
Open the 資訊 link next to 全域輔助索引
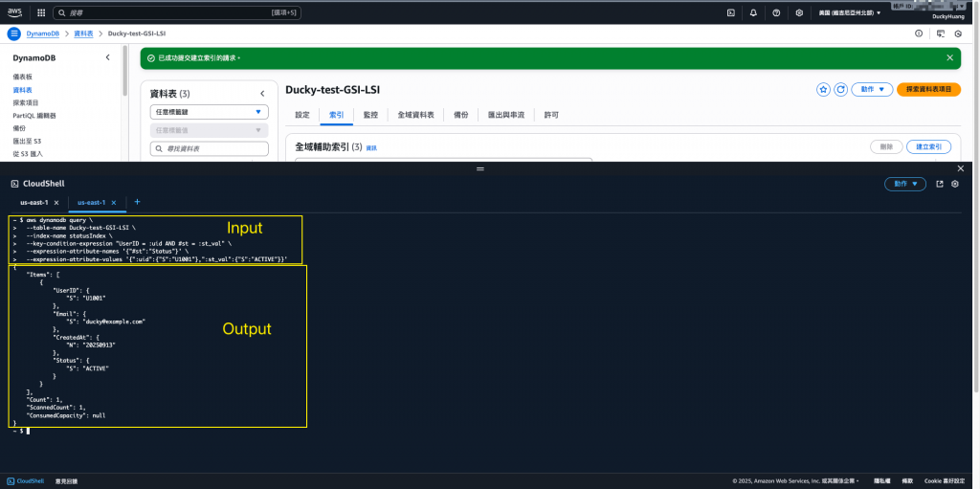pyautogui.click(x=371, y=148)
